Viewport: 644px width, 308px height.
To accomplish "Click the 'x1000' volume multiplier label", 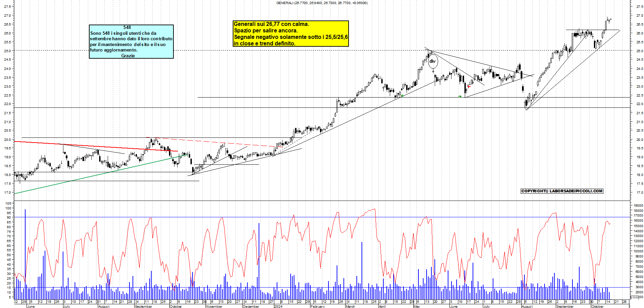I will [635, 297].
